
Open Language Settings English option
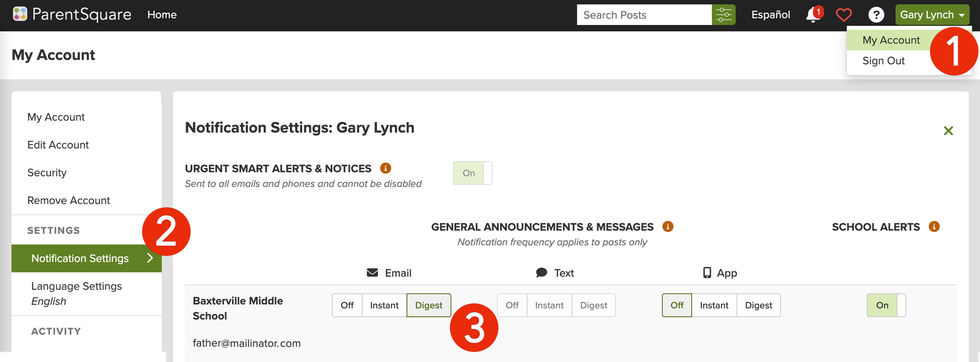(x=76, y=293)
